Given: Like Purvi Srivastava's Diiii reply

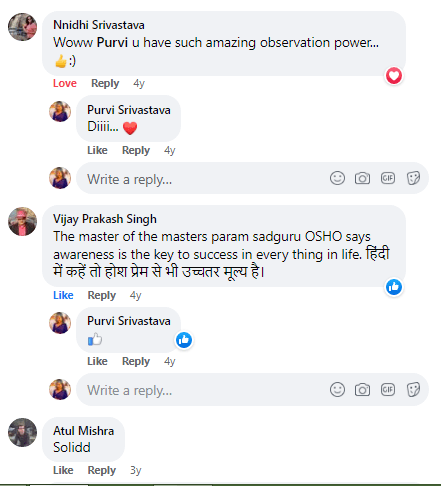Looking at the screenshot, I should pos(97,150).
